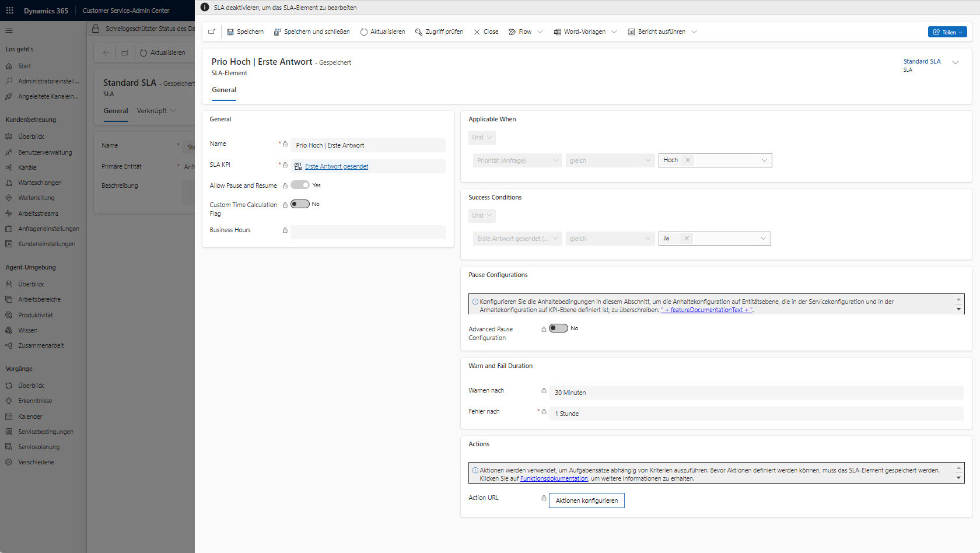Click the Business Hours input field
The height and width of the screenshot is (553, 980).
point(367,232)
